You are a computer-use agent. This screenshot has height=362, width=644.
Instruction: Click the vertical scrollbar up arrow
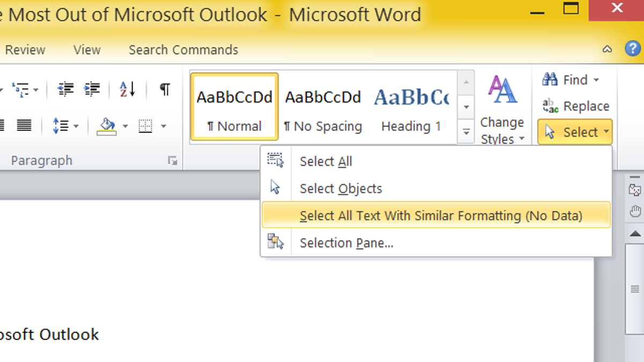click(636, 234)
